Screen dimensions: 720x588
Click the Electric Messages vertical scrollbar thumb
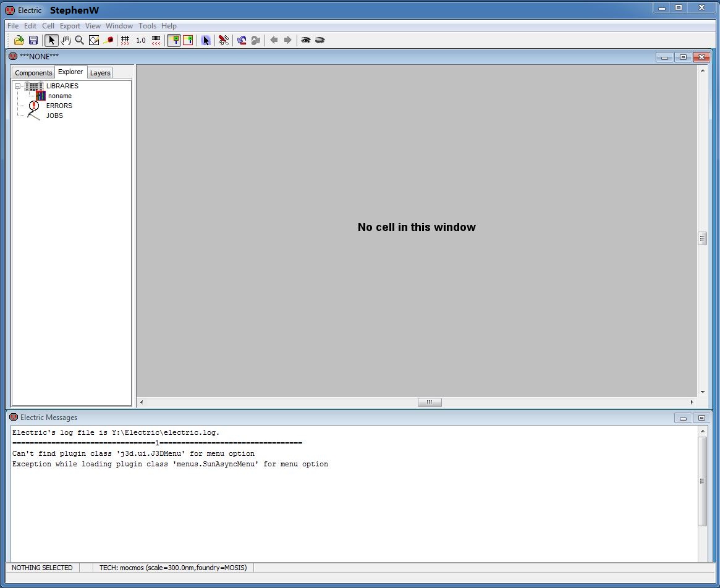[702, 481]
